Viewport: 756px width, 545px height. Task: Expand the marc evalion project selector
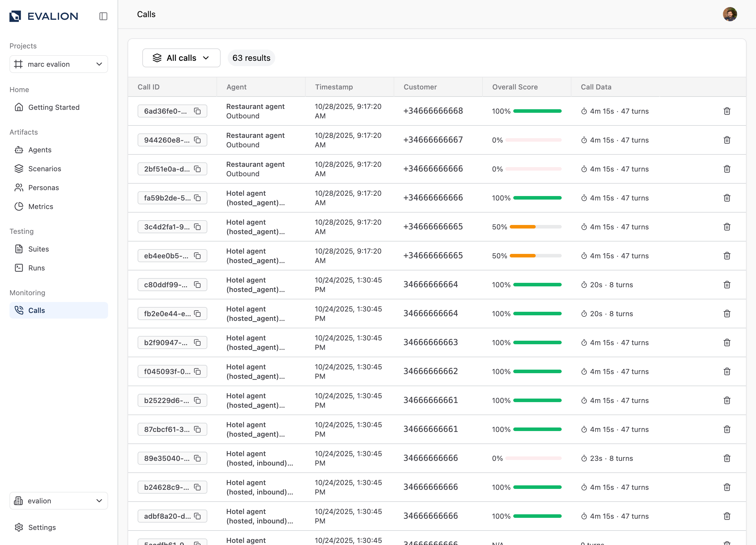[59, 64]
